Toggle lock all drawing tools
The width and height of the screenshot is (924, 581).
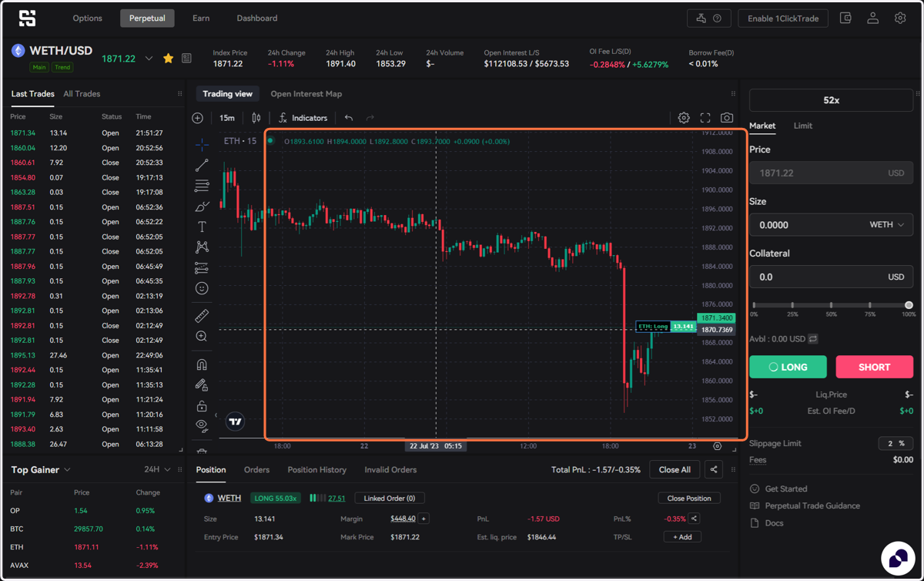pos(202,405)
